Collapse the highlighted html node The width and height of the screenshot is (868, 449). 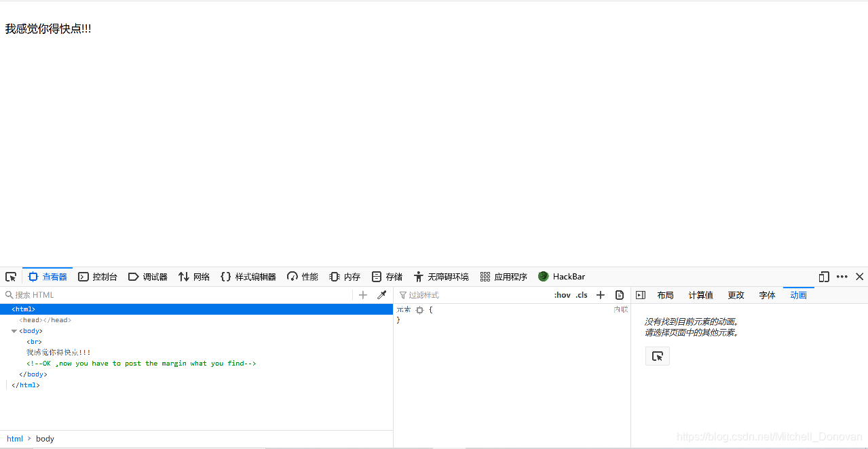click(7, 309)
